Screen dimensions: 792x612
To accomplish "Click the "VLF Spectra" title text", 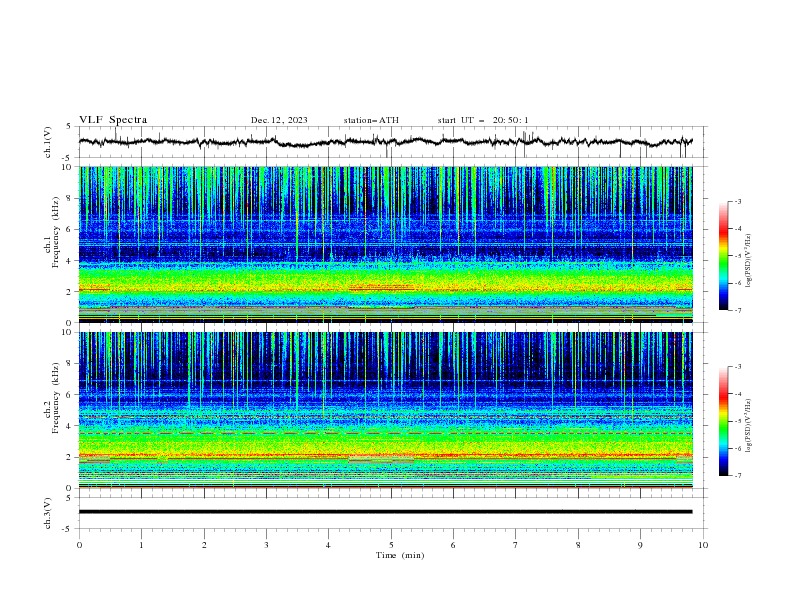I will click(x=113, y=120).
